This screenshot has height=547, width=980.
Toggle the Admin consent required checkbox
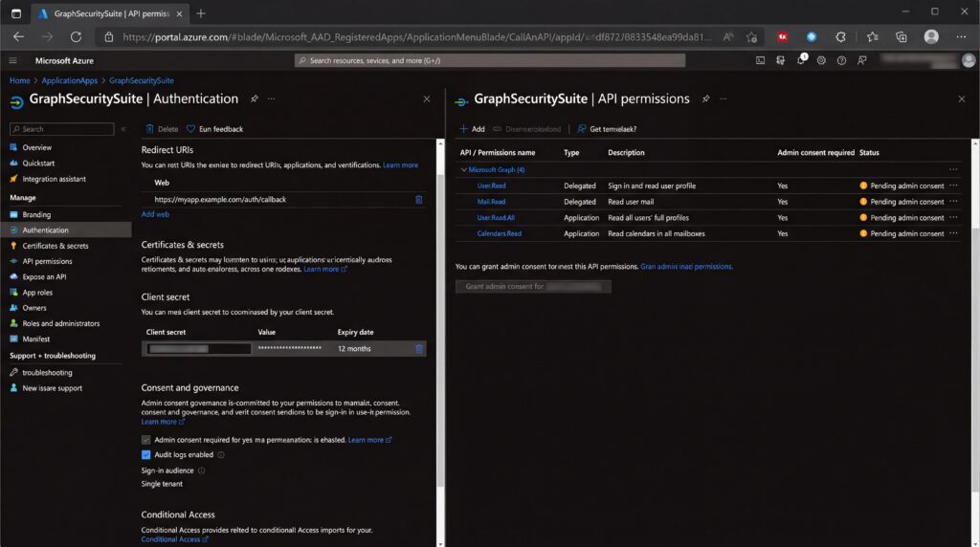pyautogui.click(x=145, y=440)
